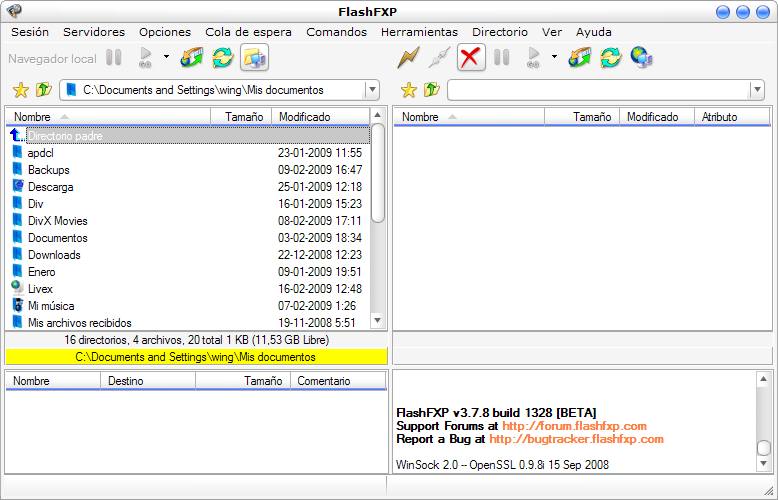Open local bookmarks star icon
The width and height of the screenshot is (778, 500).
20,91
